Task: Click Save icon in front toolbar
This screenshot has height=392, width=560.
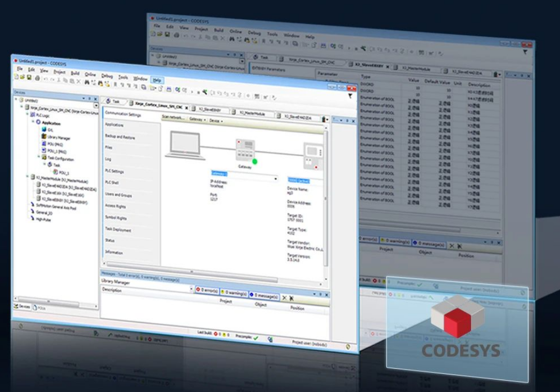Action: [30, 78]
